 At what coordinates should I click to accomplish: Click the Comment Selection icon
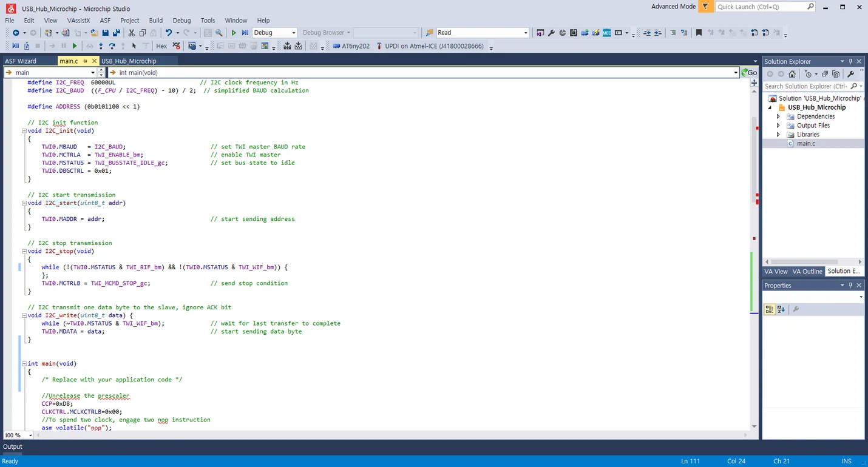coord(673,33)
